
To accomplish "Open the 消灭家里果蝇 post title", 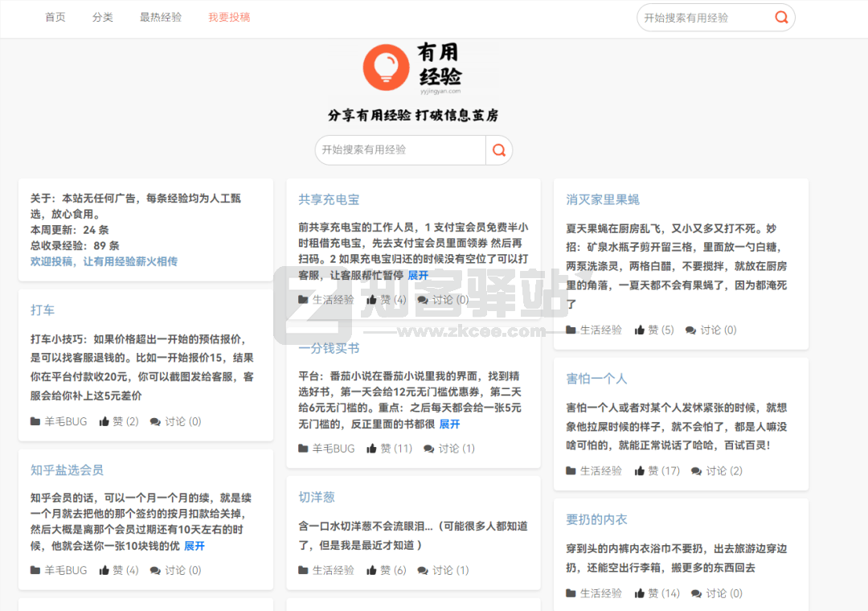I will coord(602,199).
